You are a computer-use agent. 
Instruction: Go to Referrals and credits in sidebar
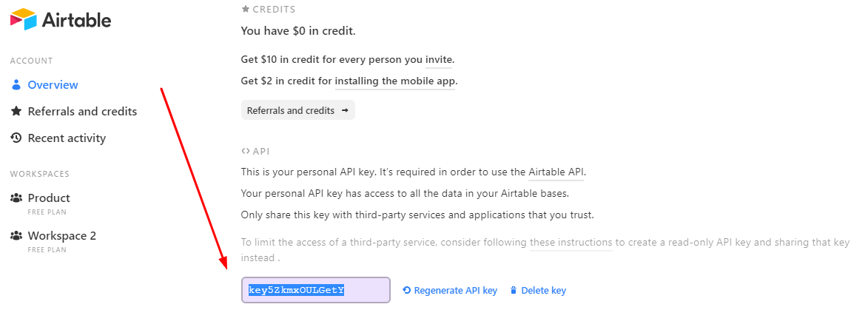82,112
